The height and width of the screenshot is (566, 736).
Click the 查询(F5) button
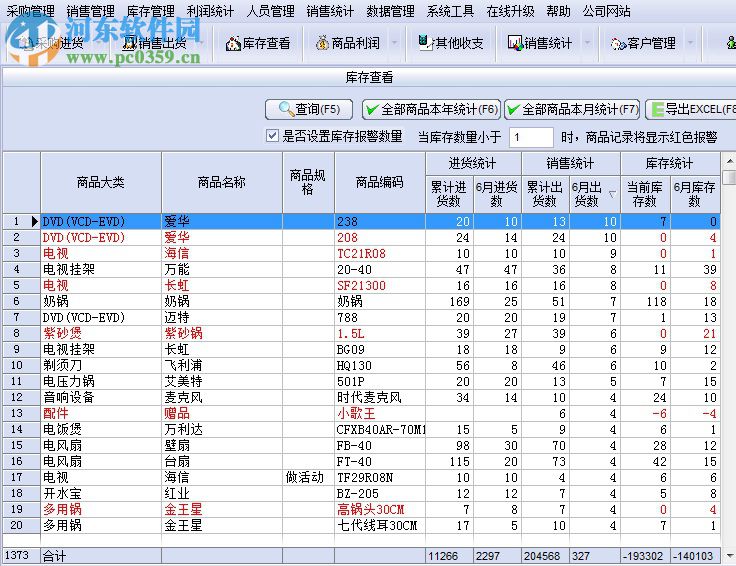[x=309, y=109]
